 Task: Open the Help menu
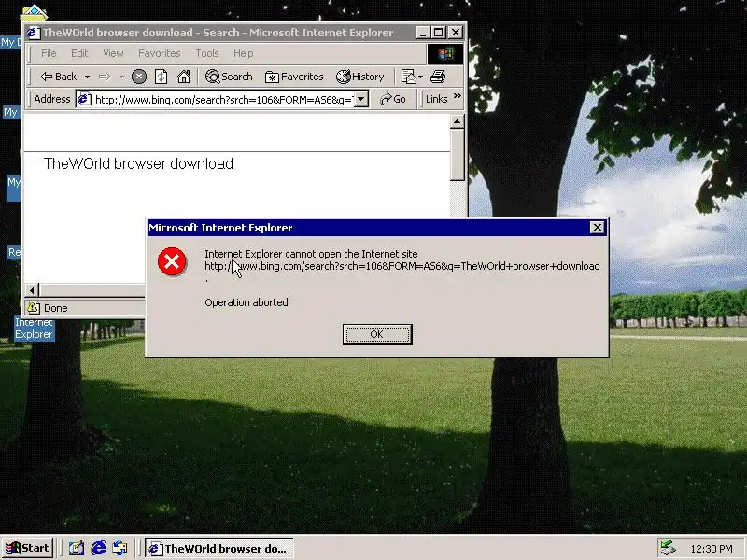pyautogui.click(x=243, y=53)
